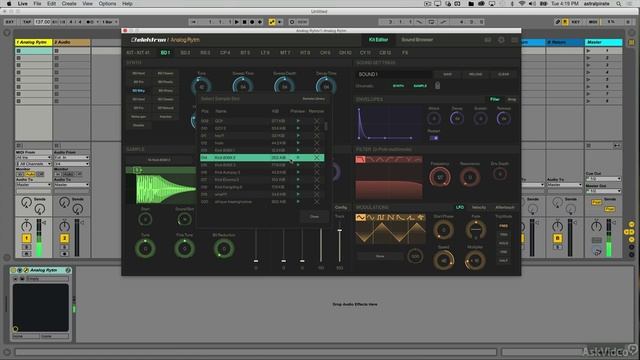Preview the selected Kick 8080 2 sample
This screenshot has height=360, width=640.
tap(298, 158)
